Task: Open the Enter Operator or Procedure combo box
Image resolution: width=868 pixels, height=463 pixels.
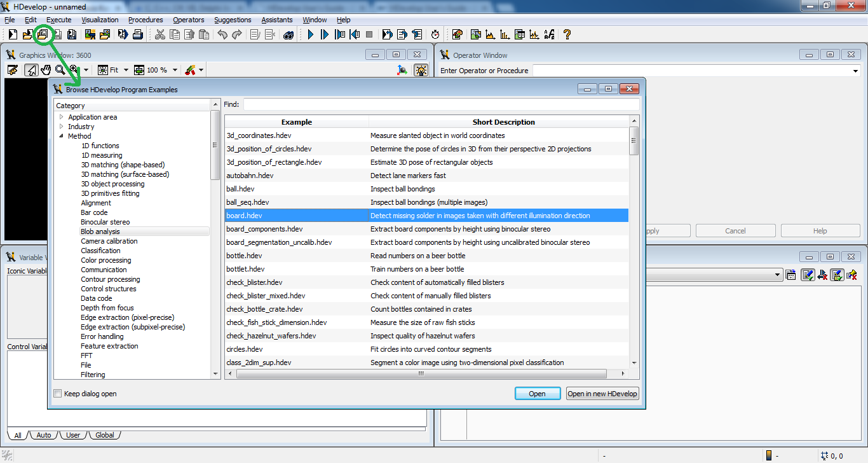Action: point(696,71)
